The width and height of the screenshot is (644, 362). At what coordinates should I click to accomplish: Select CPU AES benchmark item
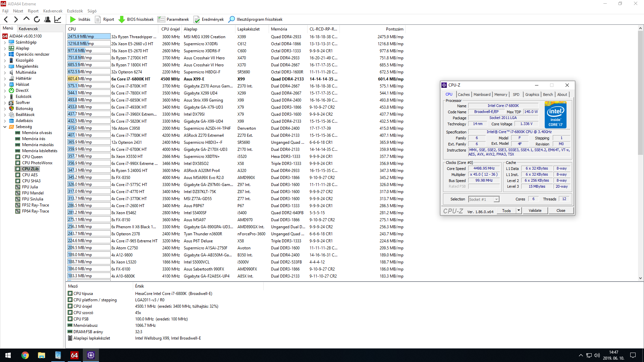[x=30, y=175]
